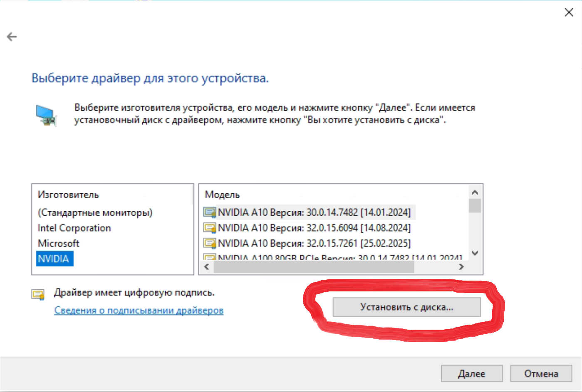Click the model list horizontal scrollbar thumb

pyautogui.click(x=314, y=267)
